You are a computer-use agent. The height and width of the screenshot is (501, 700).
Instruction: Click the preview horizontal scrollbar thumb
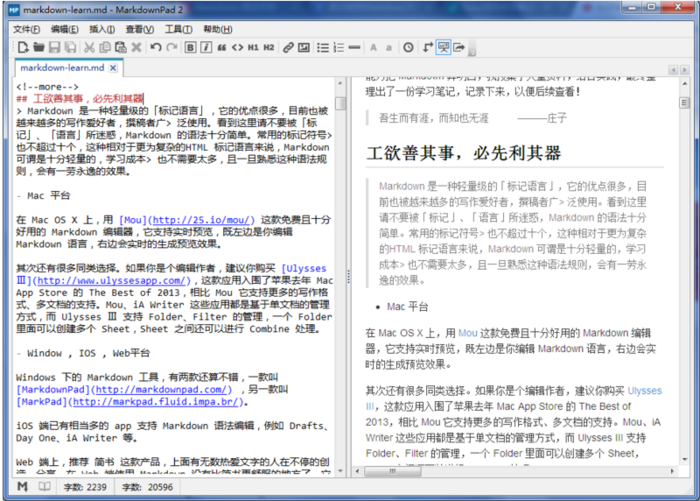click(393, 471)
